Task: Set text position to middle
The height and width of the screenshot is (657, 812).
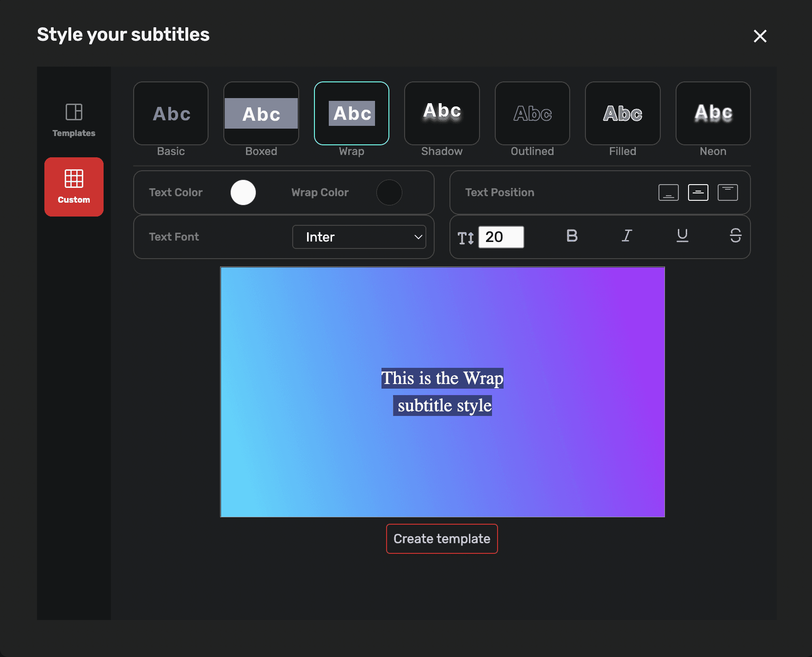Action: pyautogui.click(x=698, y=192)
